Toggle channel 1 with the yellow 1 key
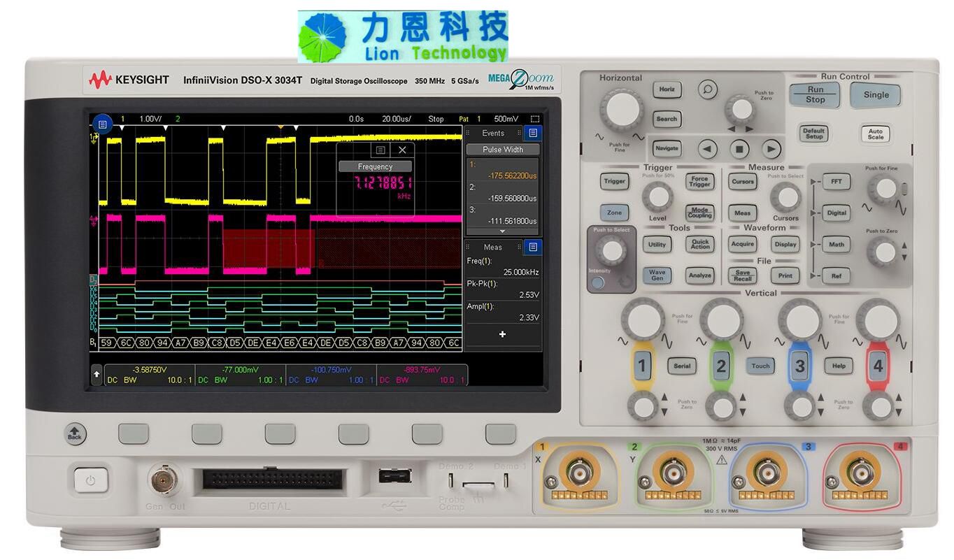This screenshot has width=954, height=560. click(642, 365)
